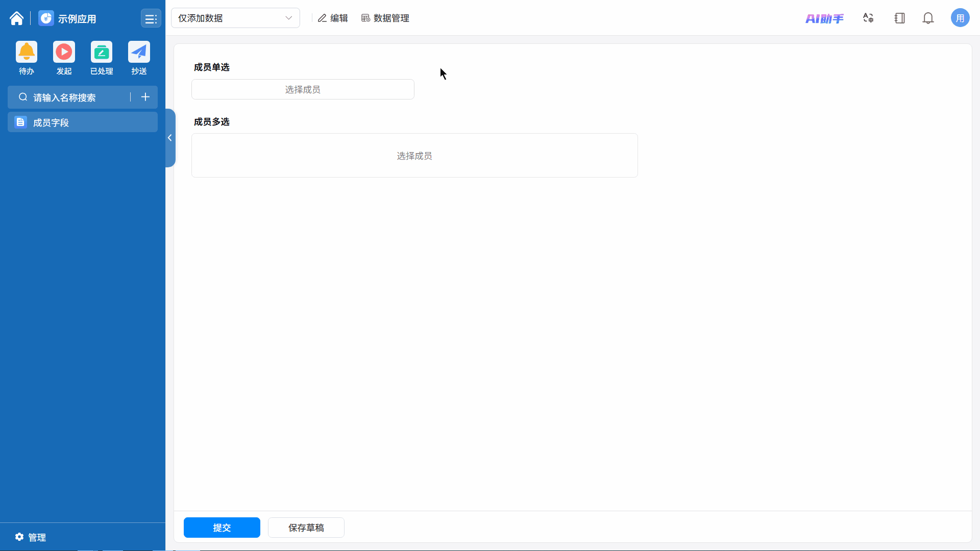This screenshot has width=980, height=551.
Task: Open the 待办 (to-do) bell icon
Action: coord(27,52)
